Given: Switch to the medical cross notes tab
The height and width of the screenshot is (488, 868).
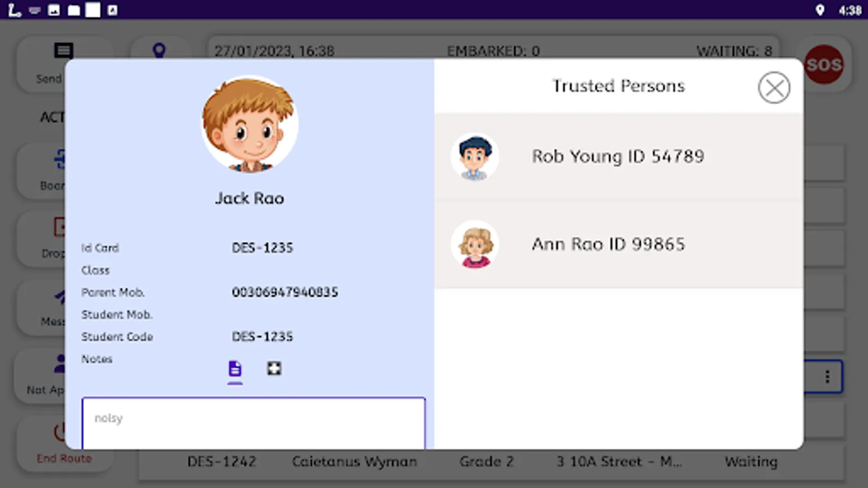Looking at the screenshot, I should (274, 369).
